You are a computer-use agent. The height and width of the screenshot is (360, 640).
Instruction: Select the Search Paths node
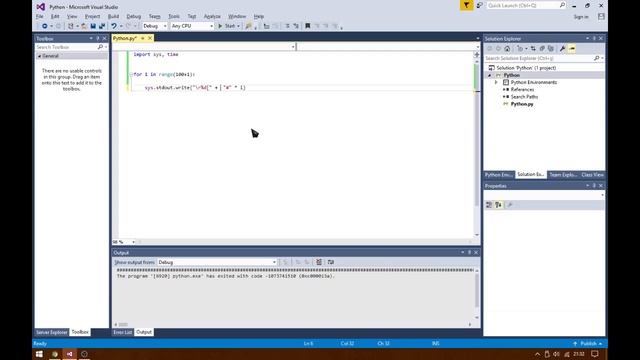coord(524,97)
